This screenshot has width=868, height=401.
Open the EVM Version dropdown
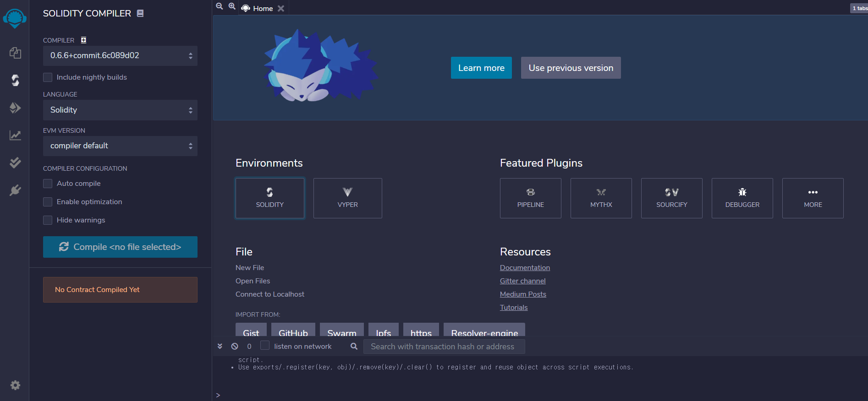(x=120, y=146)
